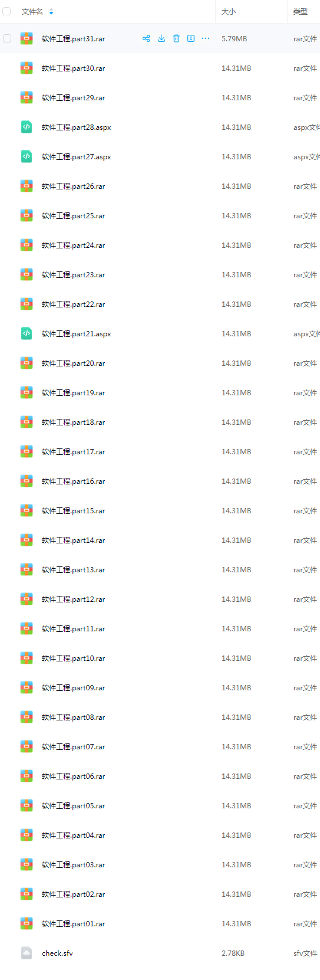The image size is (320, 980).
Task: Open the check.sfv file name
Action: (x=57, y=953)
